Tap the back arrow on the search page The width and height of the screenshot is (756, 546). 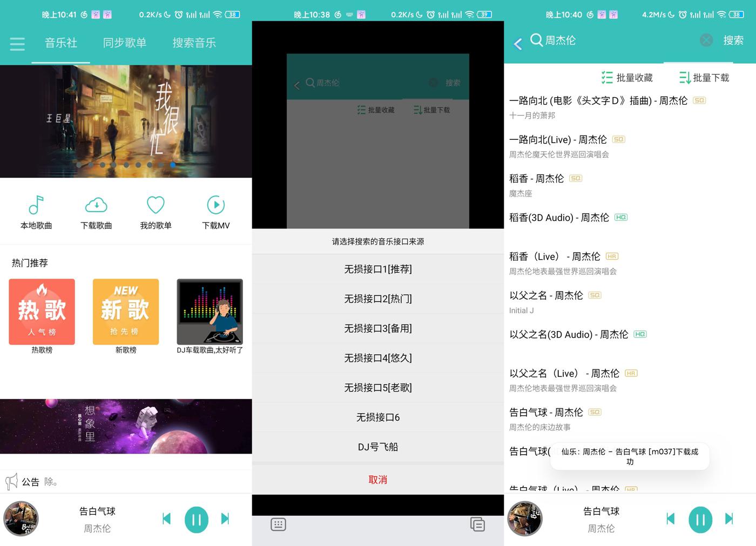517,43
